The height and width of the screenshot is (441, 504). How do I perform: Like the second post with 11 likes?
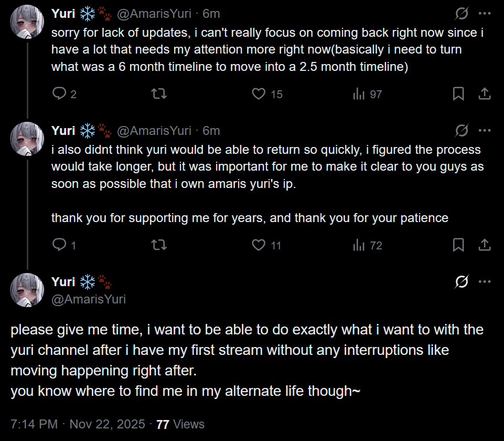[259, 245]
